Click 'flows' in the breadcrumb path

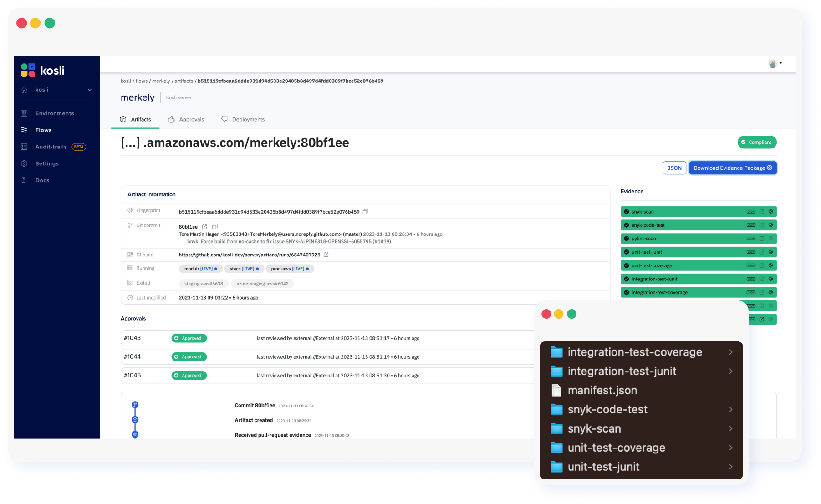(142, 81)
